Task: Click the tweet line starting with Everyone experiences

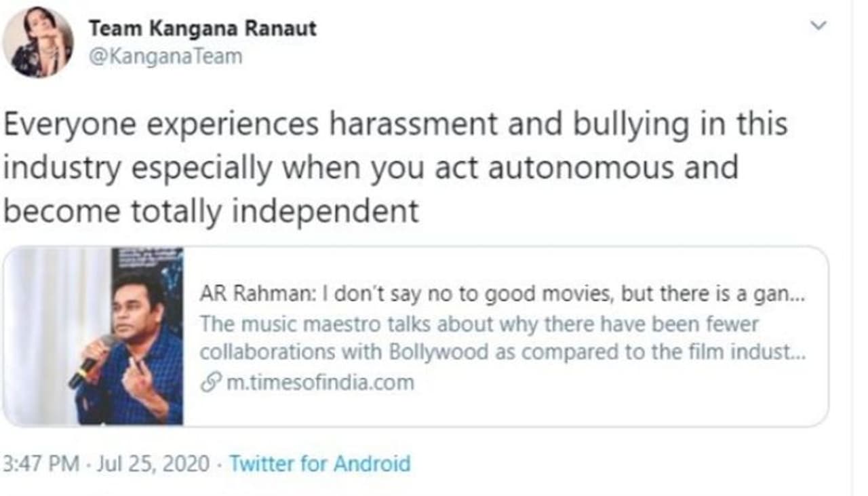Action: [395, 125]
